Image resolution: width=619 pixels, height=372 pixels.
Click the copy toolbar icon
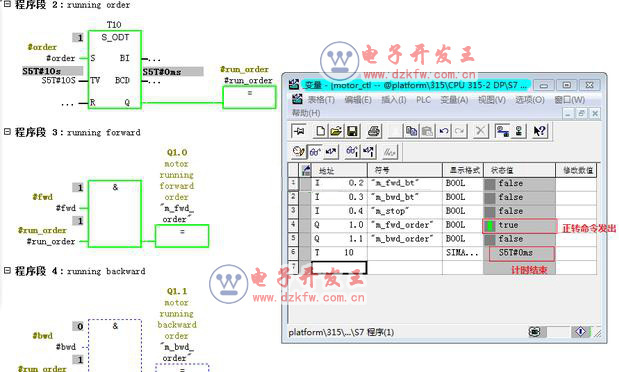[x=411, y=131]
